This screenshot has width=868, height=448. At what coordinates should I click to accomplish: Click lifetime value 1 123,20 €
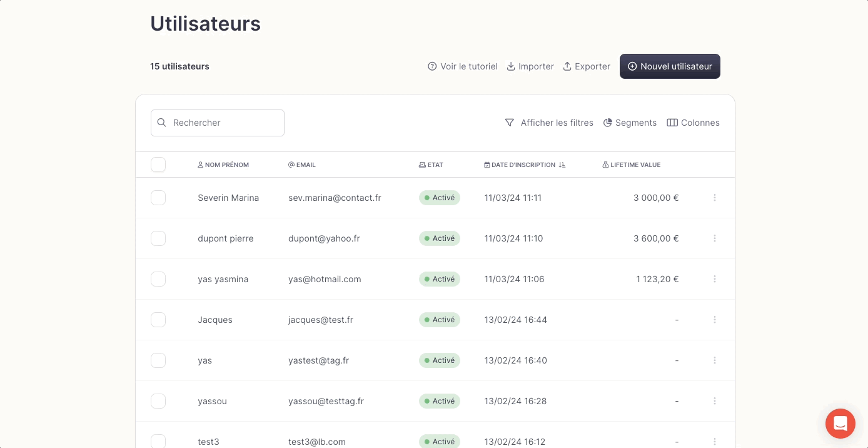point(657,279)
